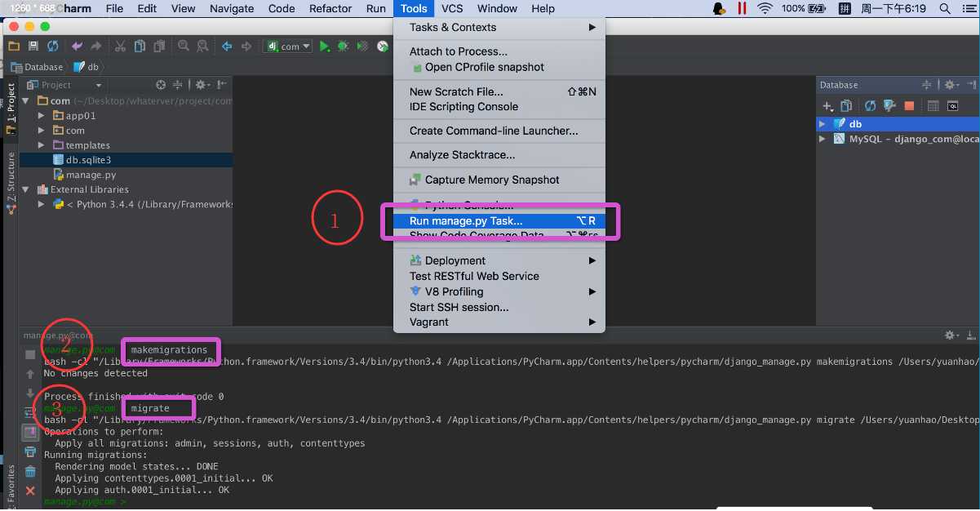Choose New Scratch File menu item
This screenshot has width=980, height=511.
click(499, 91)
